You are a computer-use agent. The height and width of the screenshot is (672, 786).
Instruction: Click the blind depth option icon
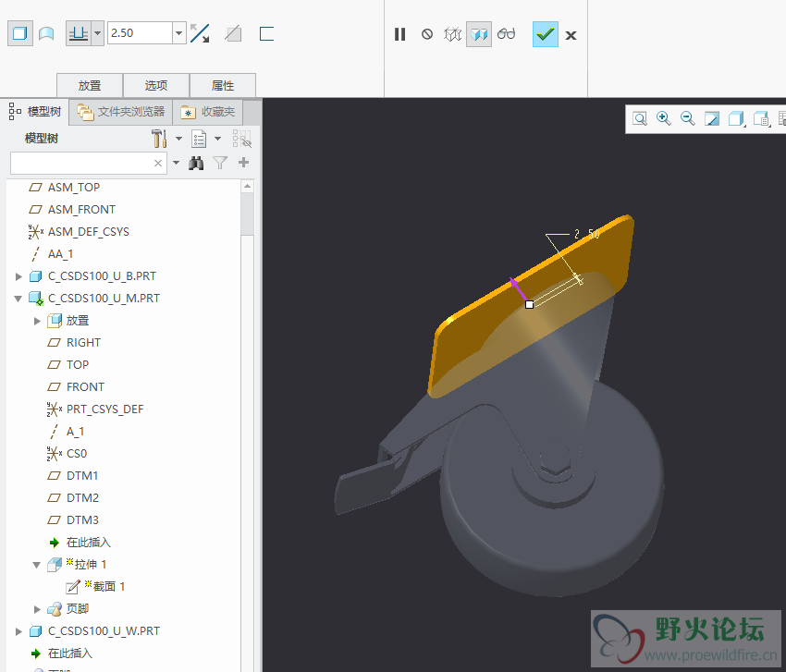(x=79, y=33)
